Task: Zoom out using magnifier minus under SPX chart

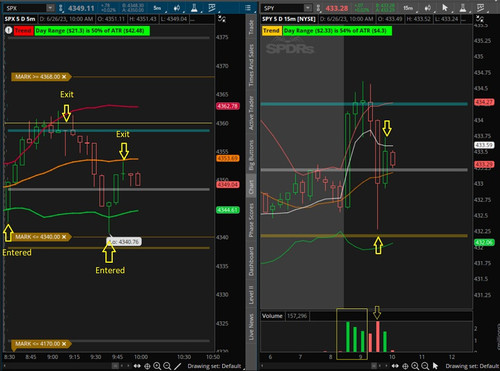Action: [167, 366]
